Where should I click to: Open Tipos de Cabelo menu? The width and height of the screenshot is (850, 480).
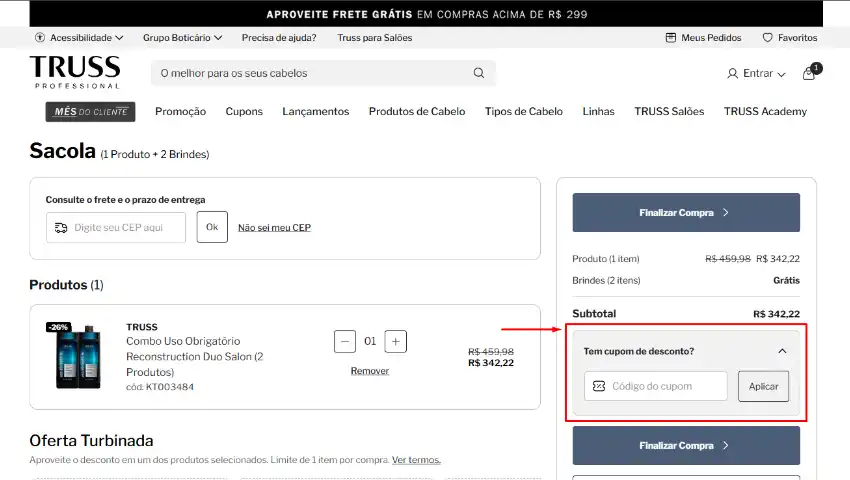click(524, 111)
